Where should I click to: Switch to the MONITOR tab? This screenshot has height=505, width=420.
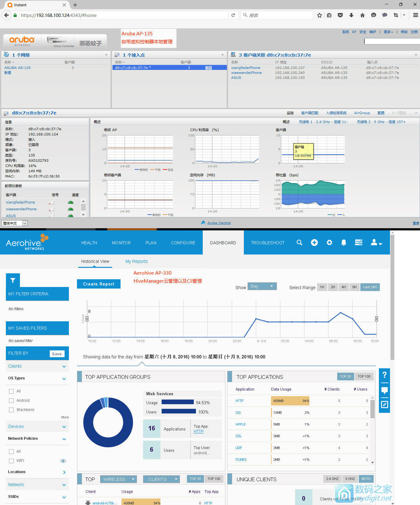(121, 243)
